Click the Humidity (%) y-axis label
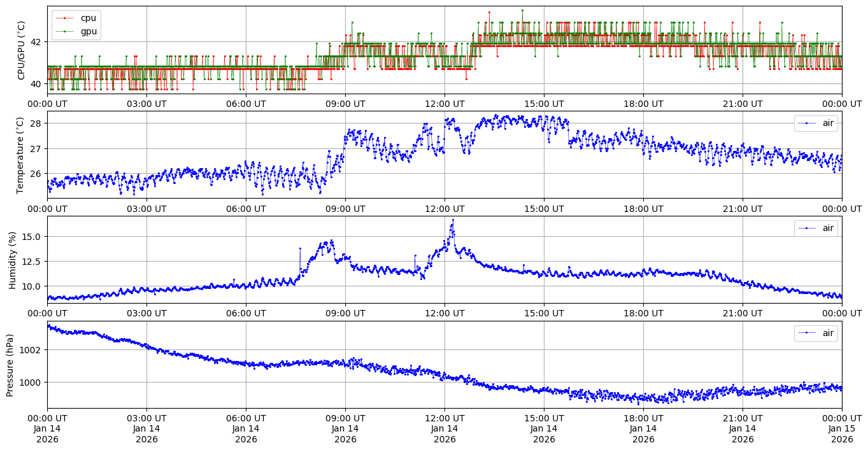This screenshot has height=450, width=868. [11, 260]
